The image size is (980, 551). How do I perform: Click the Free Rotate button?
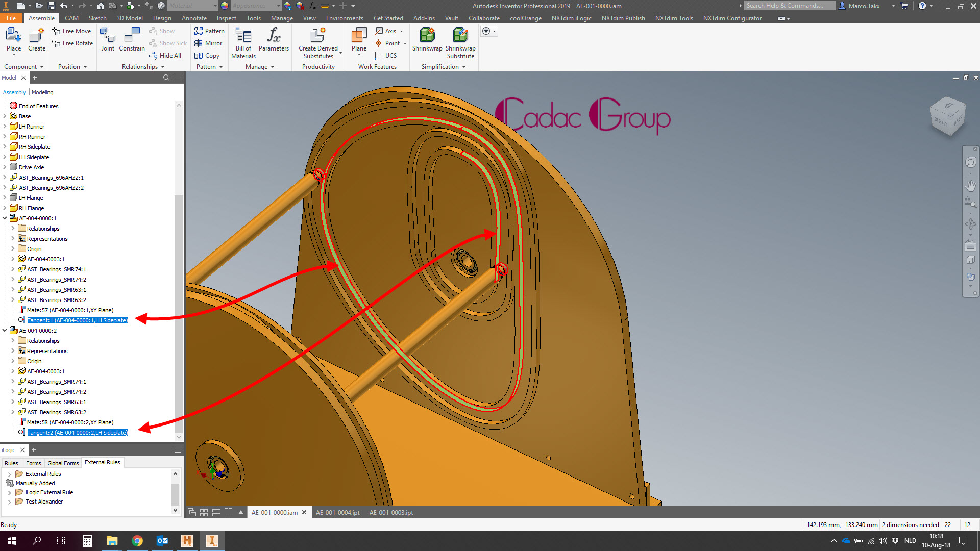tap(72, 43)
